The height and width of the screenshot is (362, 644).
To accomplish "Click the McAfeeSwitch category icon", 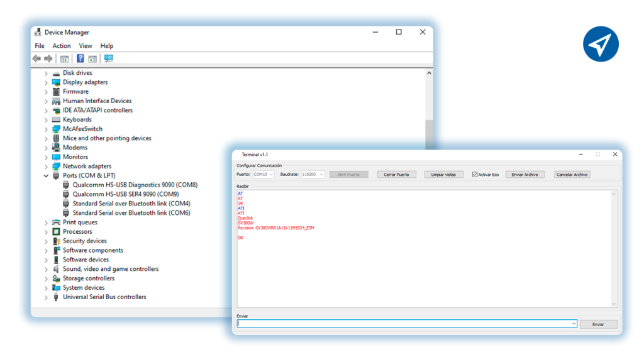I will (x=56, y=129).
